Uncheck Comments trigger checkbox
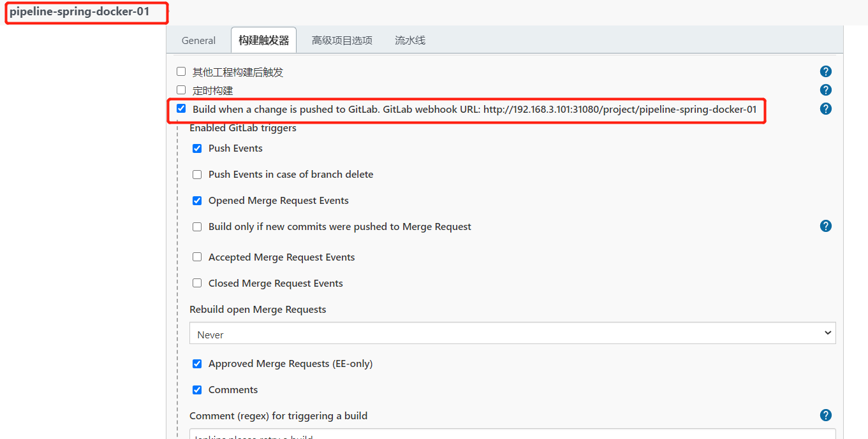 click(x=197, y=389)
